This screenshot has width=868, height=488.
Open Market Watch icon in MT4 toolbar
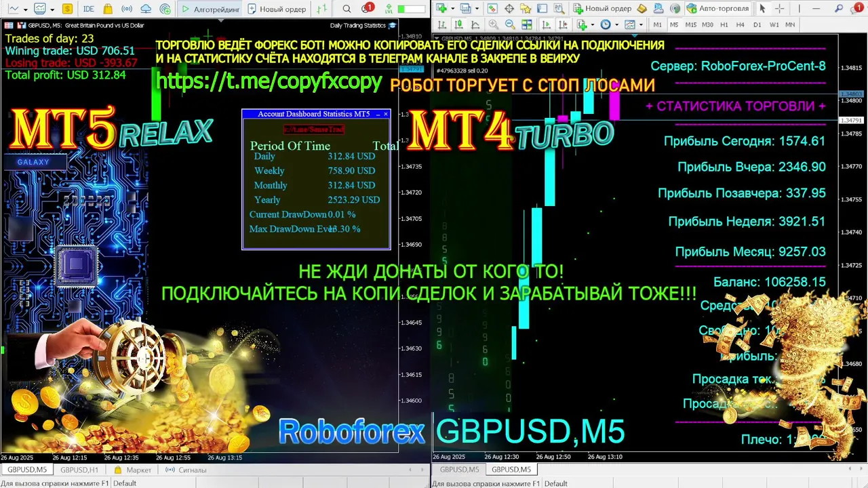coord(492,8)
